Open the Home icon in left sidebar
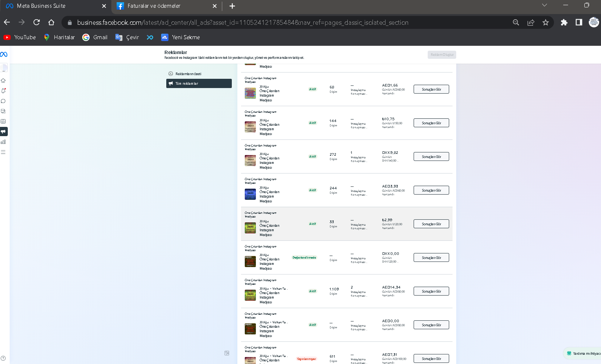Viewport: 601px width, 364px height. pyautogui.click(x=3, y=81)
